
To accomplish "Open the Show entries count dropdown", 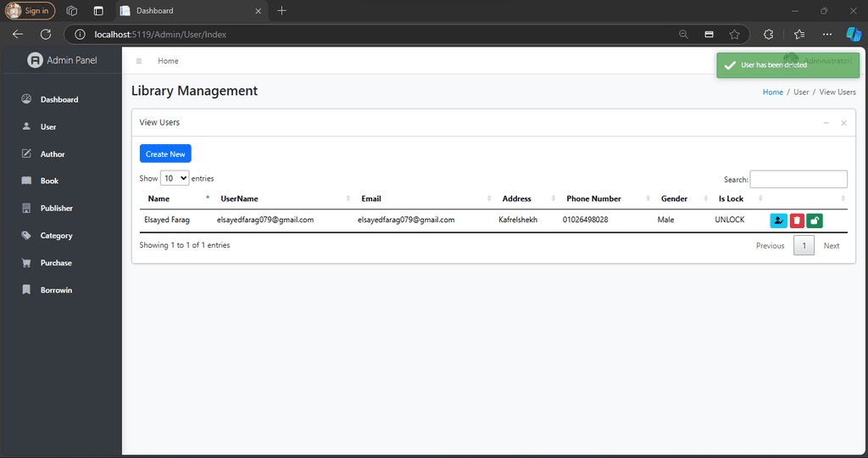I will [175, 178].
